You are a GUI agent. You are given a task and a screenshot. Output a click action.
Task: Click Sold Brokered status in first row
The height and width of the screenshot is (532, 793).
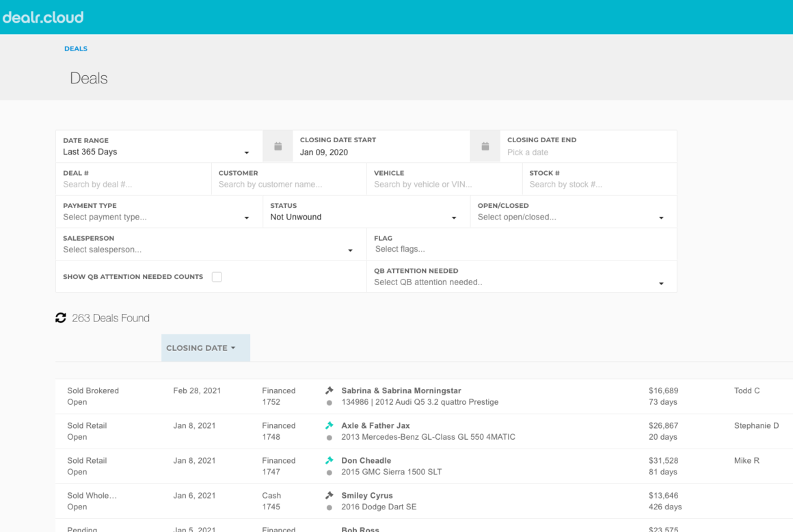(x=93, y=390)
